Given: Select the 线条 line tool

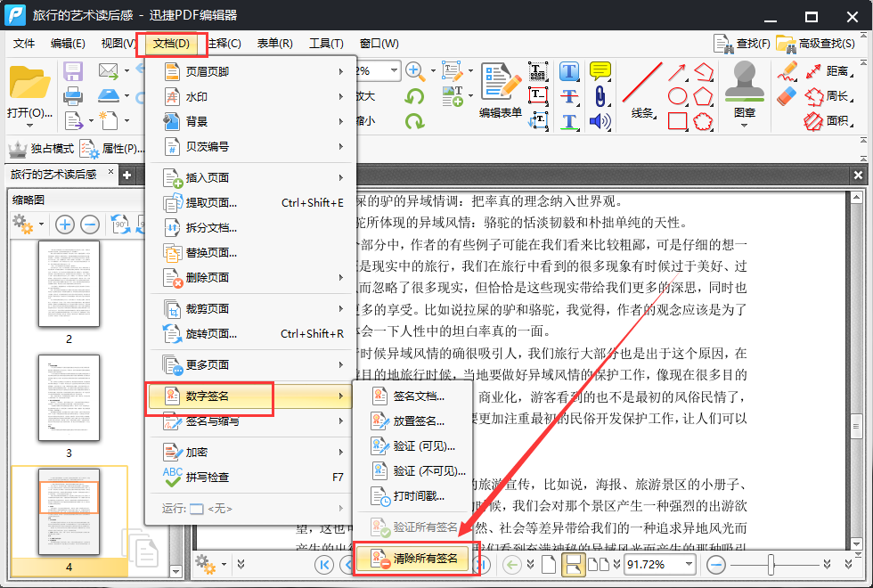Looking at the screenshot, I should tap(642, 91).
